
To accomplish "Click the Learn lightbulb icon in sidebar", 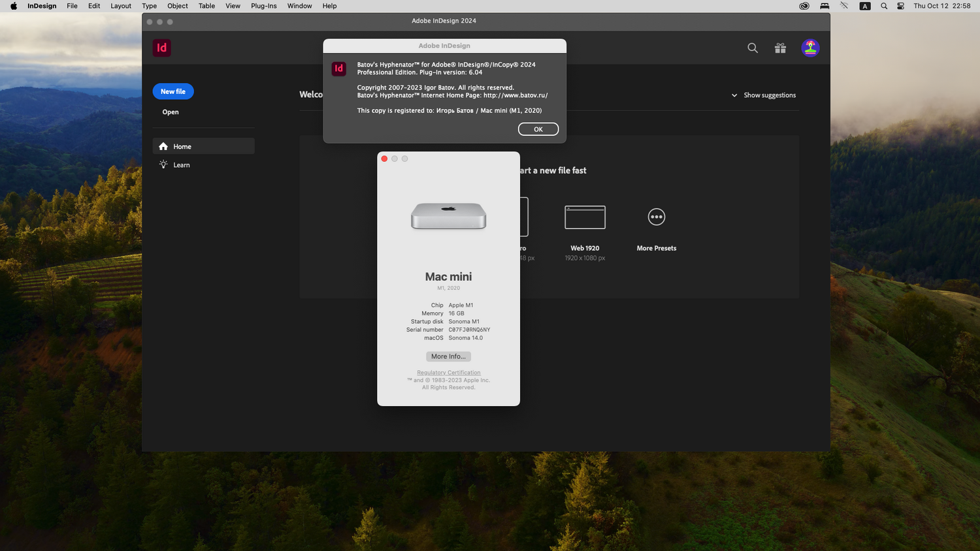I will (x=163, y=165).
